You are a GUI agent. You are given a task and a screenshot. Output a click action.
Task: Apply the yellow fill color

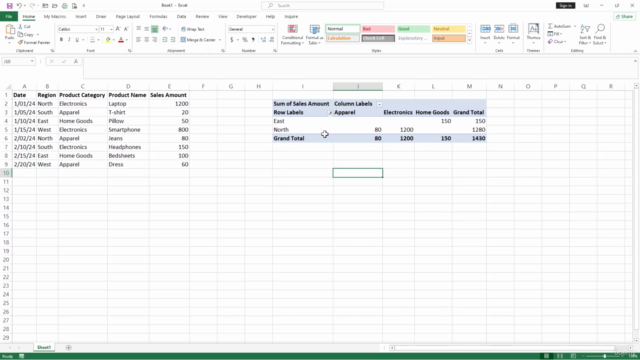[x=108, y=40]
